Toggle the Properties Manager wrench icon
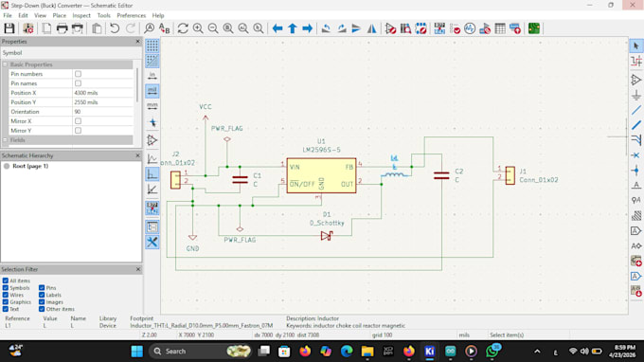 coord(152,242)
